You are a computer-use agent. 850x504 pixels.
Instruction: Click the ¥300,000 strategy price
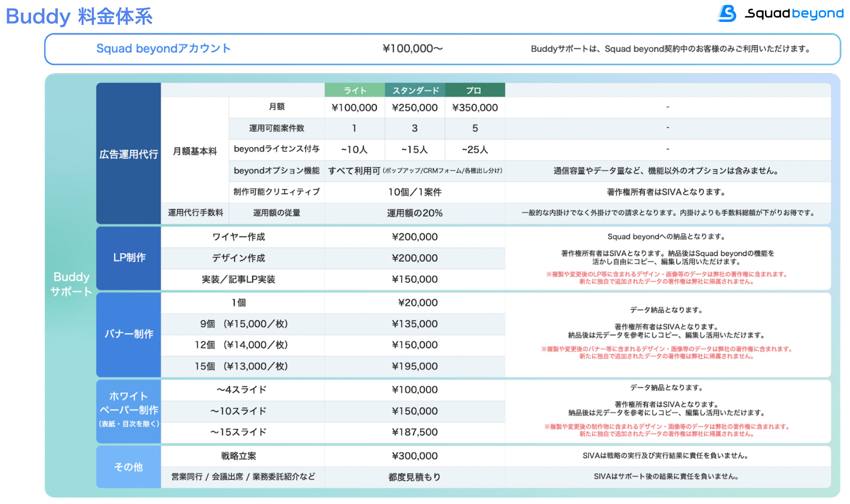pyautogui.click(x=415, y=456)
